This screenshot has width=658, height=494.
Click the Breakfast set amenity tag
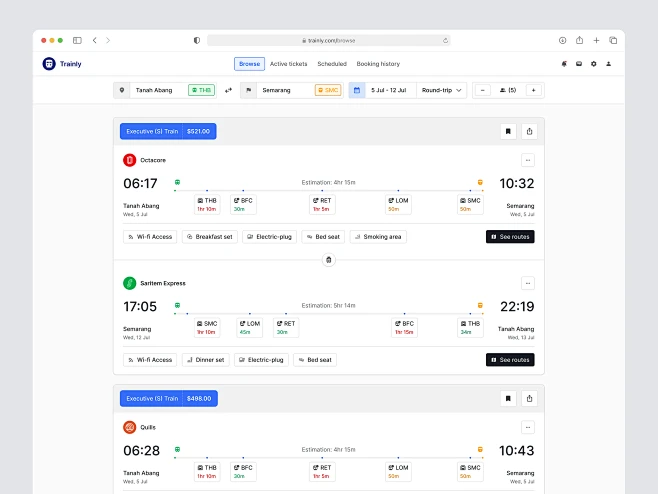point(210,237)
